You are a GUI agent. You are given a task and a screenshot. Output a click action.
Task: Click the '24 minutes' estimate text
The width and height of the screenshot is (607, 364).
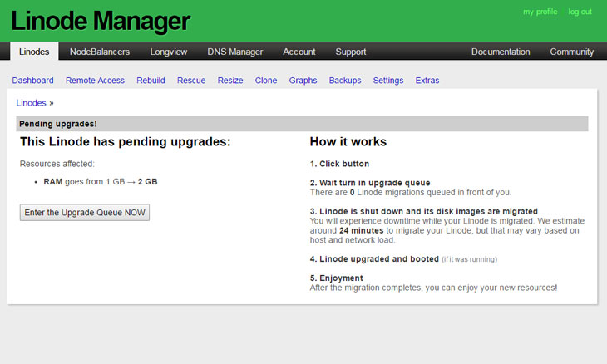point(361,230)
